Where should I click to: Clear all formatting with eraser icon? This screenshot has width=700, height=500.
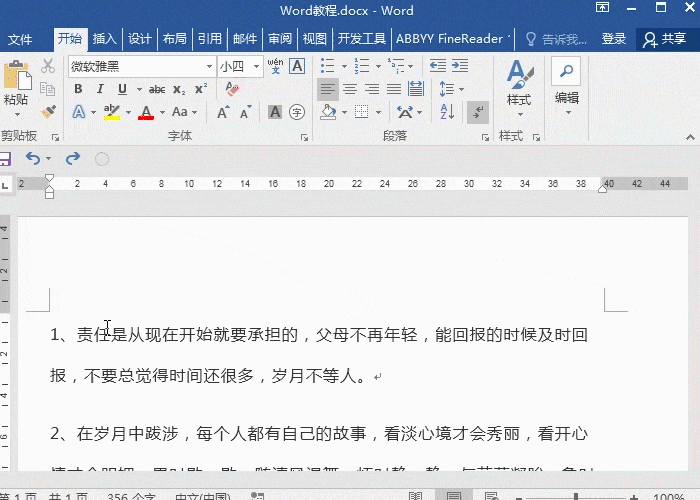232,89
